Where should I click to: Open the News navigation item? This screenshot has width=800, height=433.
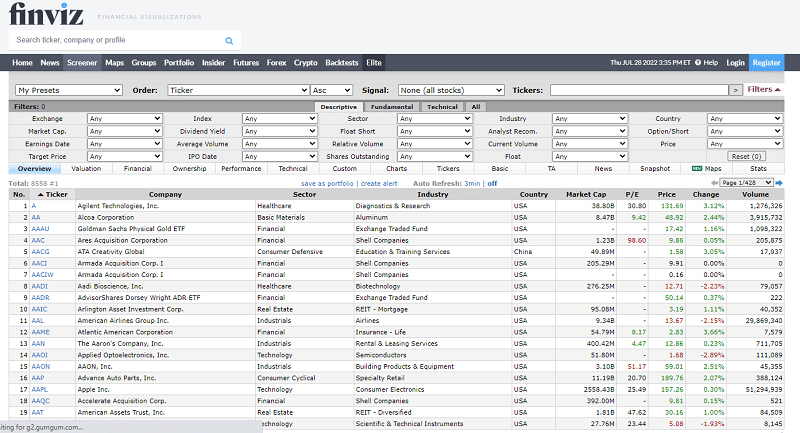point(50,63)
